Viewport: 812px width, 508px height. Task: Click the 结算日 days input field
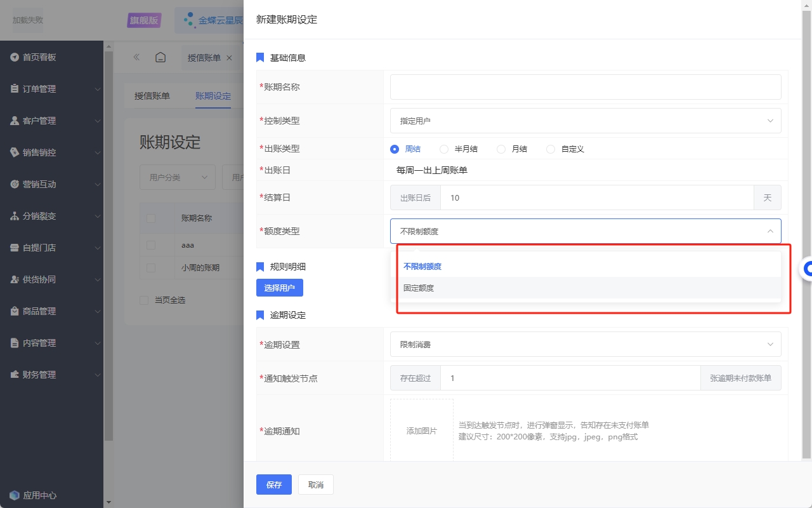coord(597,198)
